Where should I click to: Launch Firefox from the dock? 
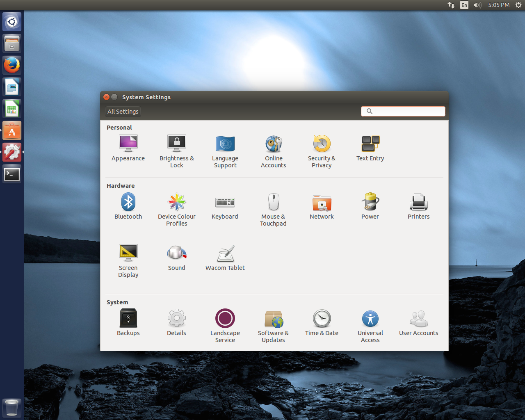coord(12,65)
